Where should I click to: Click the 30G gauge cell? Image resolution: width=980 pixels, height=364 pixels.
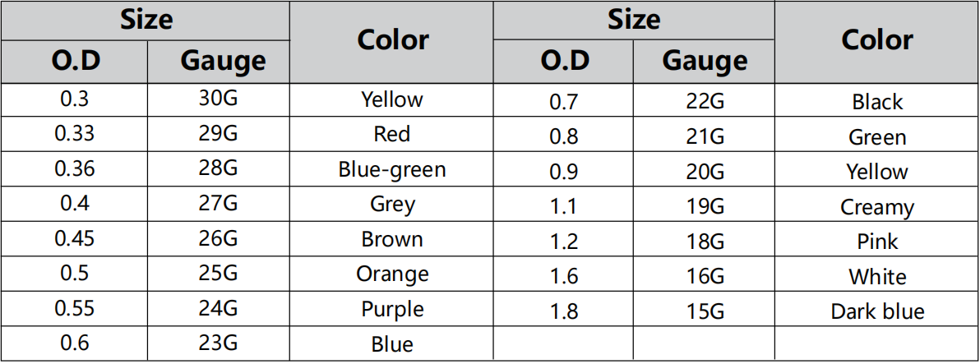(218, 100)
